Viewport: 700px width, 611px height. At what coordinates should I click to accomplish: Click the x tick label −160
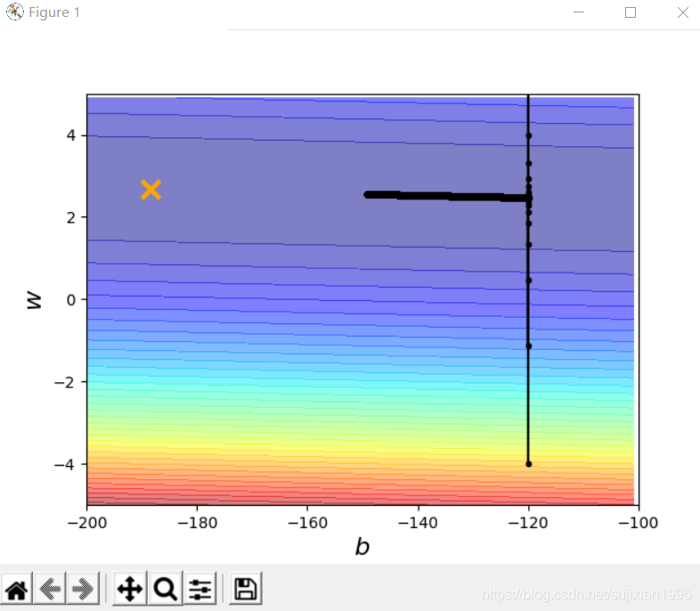pyautogui.click(x=307, y=523)
